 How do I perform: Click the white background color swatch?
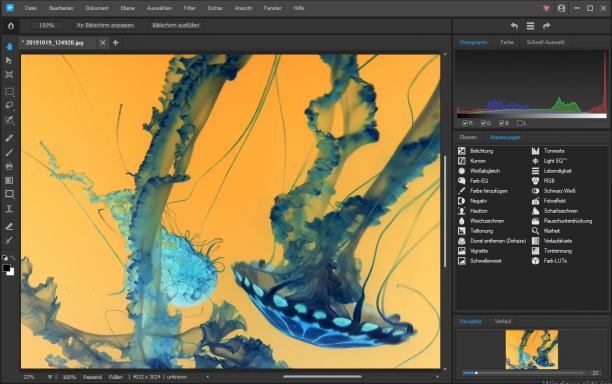tap(12, 272)
